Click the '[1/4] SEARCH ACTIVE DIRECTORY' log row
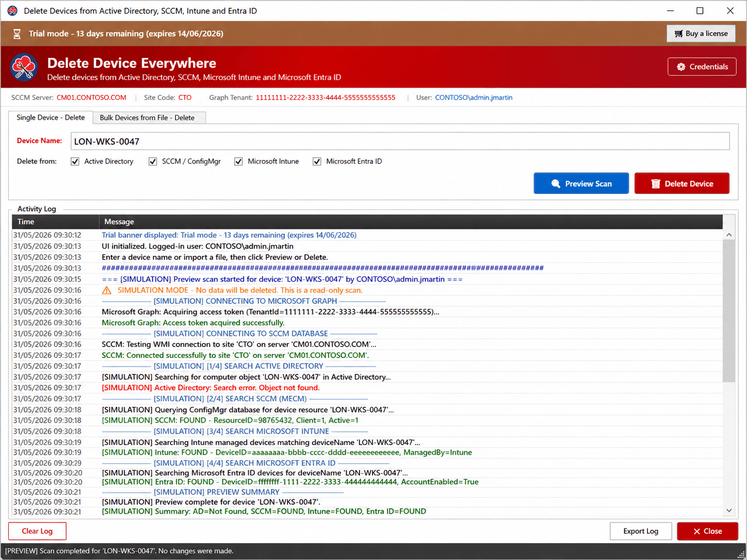 click(367, 366)
